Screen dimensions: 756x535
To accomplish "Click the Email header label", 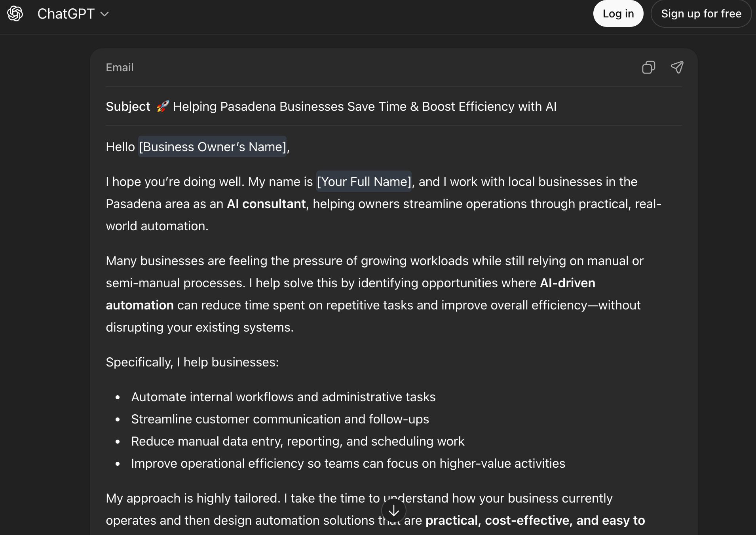I will point(120,68).
